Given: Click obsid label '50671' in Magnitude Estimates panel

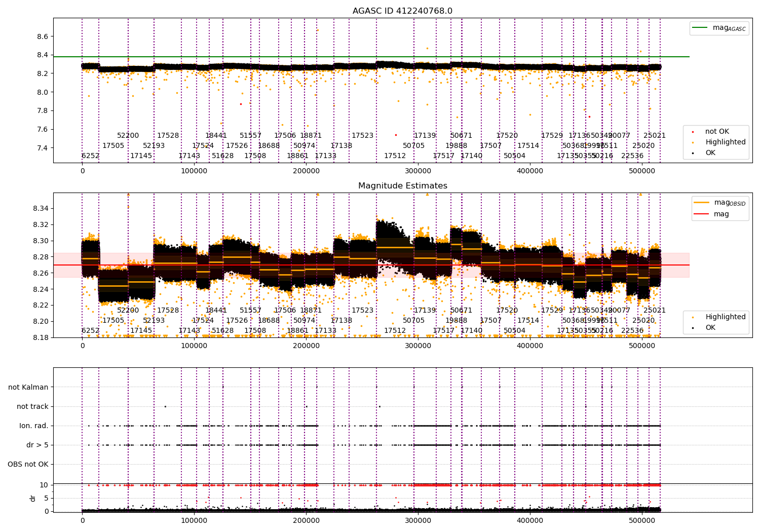Looking at the screenshot, I should coord(462,310).
